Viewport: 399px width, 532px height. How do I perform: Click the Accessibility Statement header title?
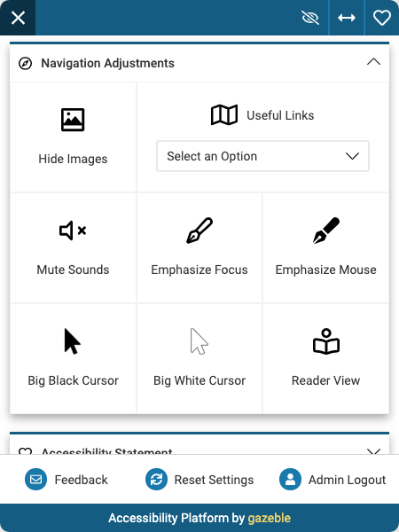[107, 451]
